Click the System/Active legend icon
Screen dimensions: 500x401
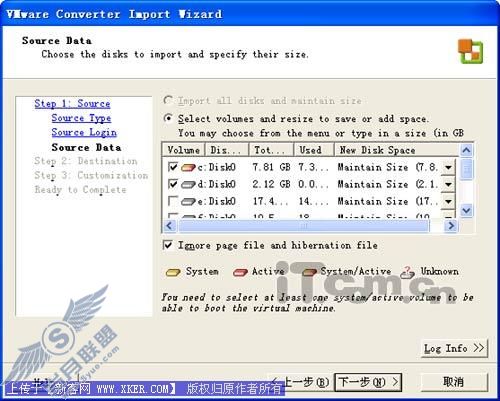point(309,272)
